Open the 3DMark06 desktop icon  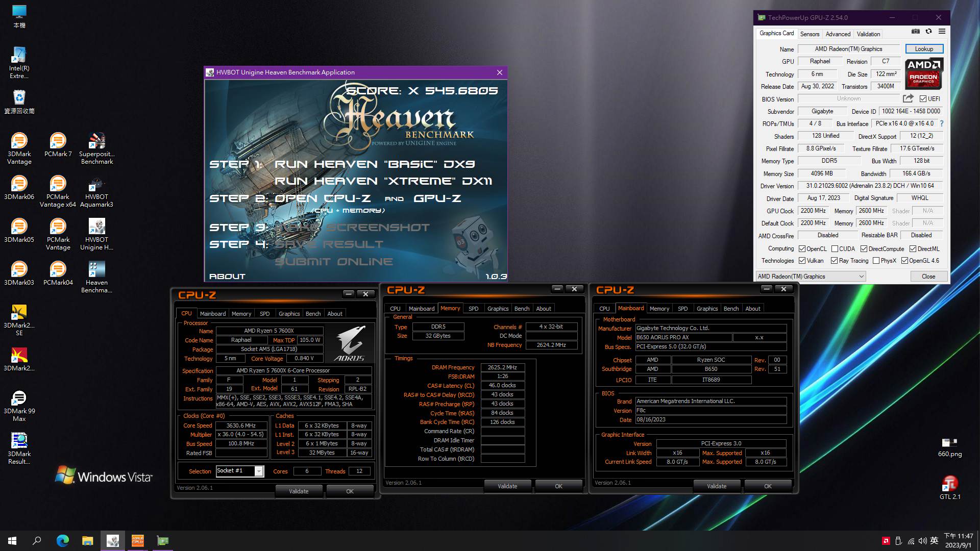point(19,187)
